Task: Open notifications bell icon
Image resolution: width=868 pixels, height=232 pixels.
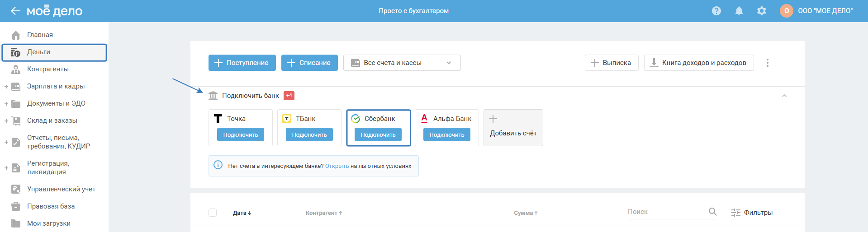Action: (x=739, y=11)
